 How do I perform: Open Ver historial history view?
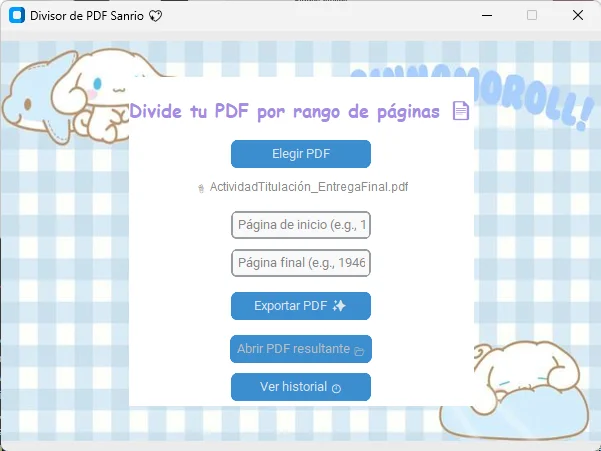pos(301,387)
